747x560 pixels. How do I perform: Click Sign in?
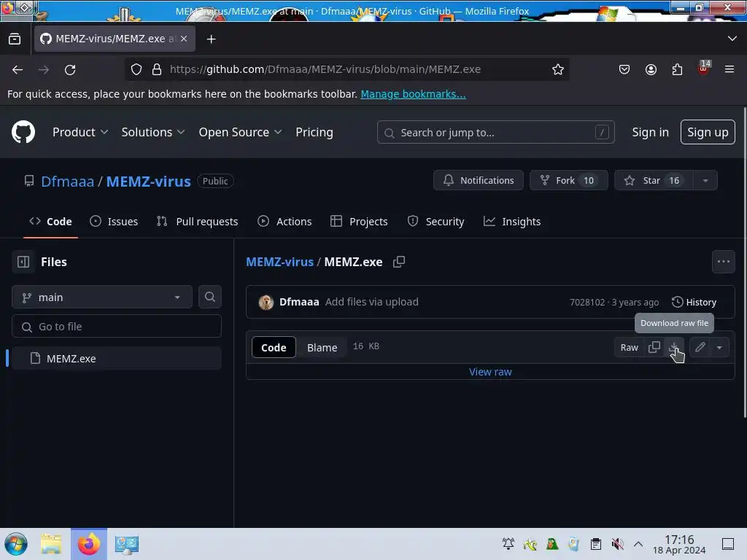pyautogui.click(x=650, y=132)
